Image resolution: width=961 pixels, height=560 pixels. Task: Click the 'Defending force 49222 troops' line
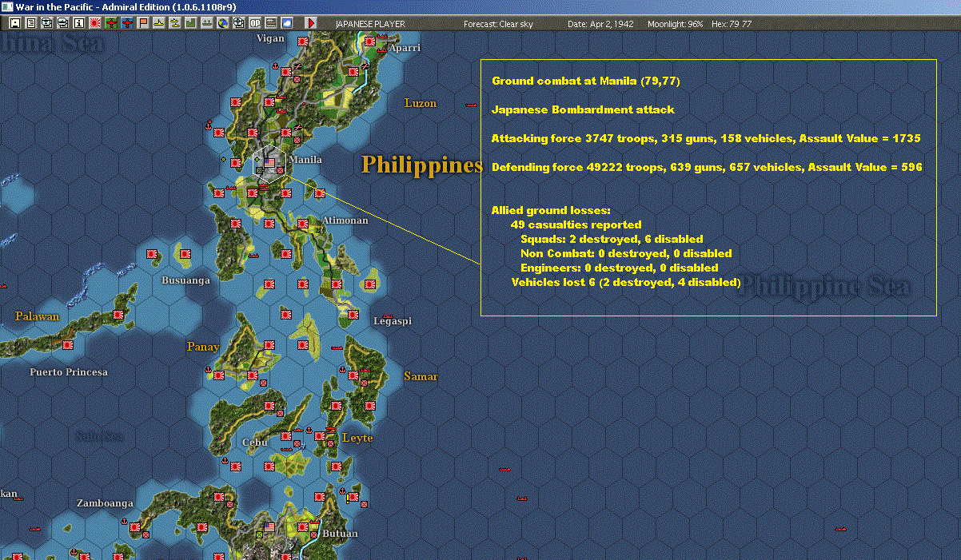[x=707, y=167]
